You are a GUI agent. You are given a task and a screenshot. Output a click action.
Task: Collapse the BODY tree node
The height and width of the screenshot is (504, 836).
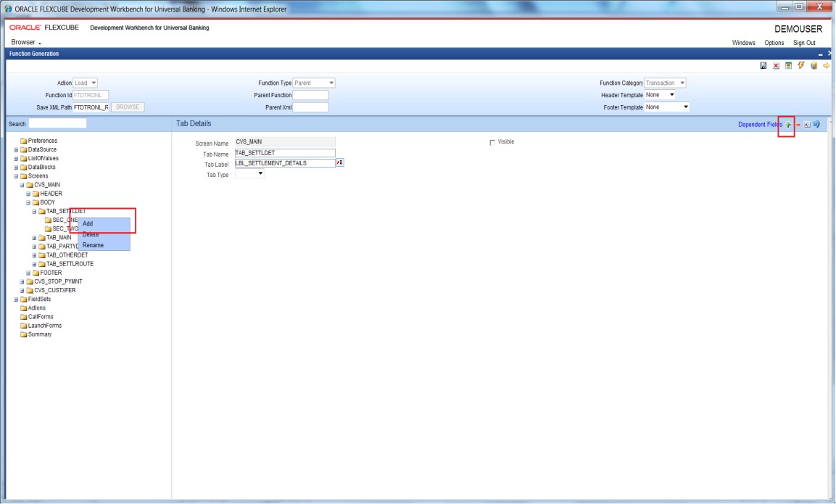pyautogui.click(x=28, y=202)
